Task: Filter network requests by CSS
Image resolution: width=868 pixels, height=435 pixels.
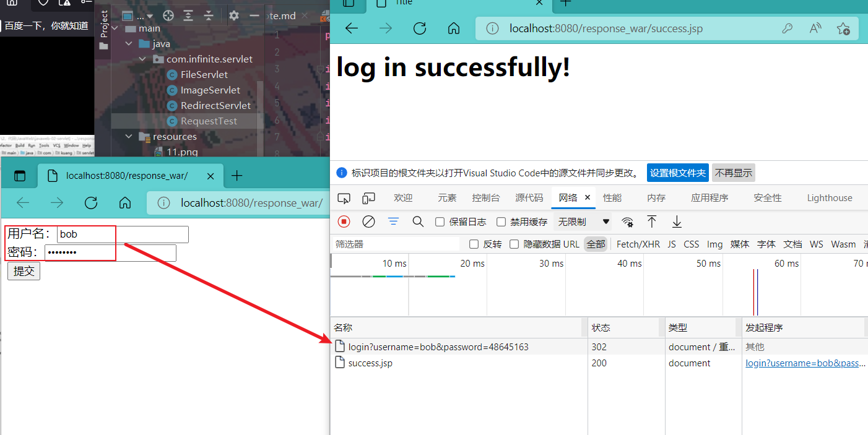Action: (692, 244)
